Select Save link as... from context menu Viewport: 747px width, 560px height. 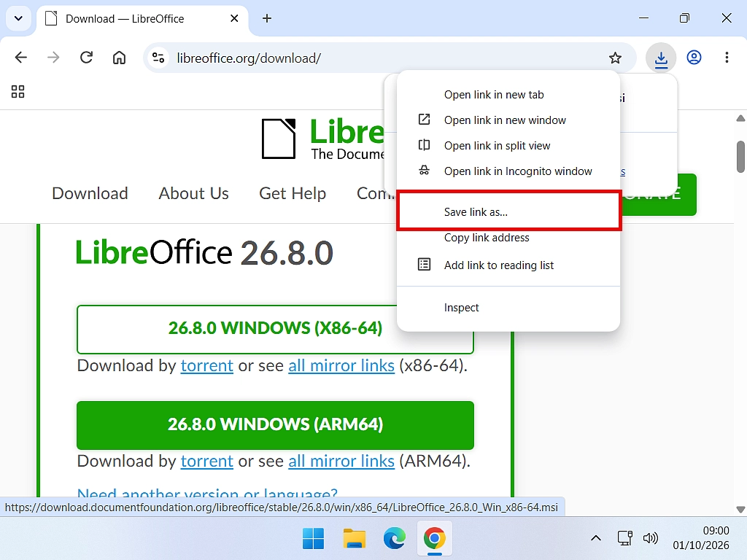508,212
